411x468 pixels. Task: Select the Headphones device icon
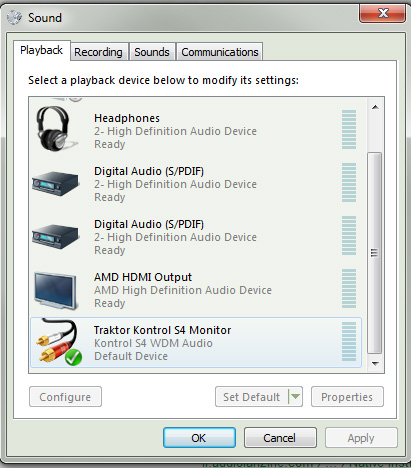(56, 129)
